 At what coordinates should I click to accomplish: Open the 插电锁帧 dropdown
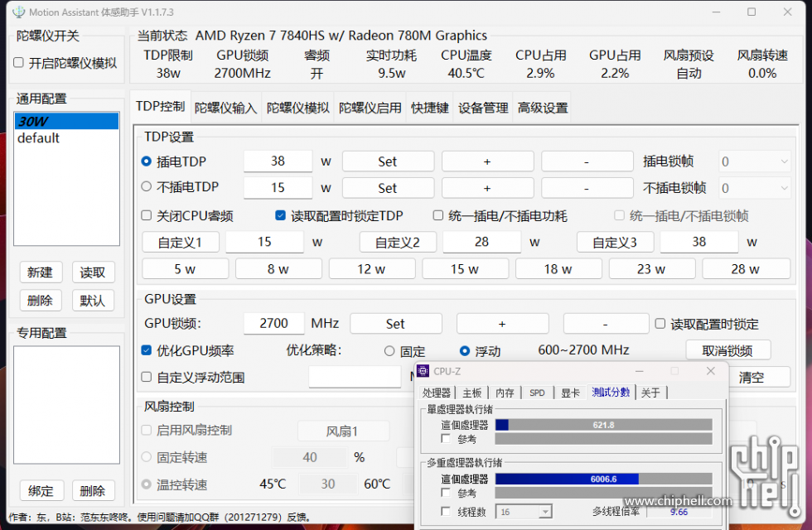pos(755,161)
